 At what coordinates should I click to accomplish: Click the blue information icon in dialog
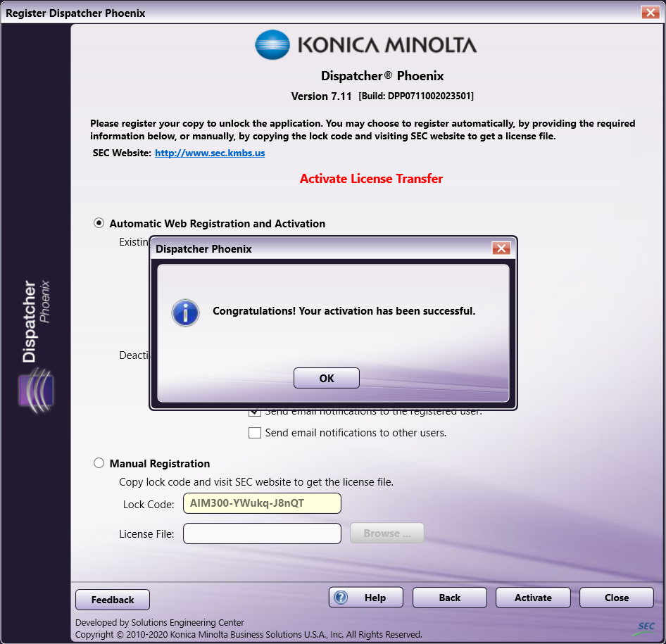185,313
